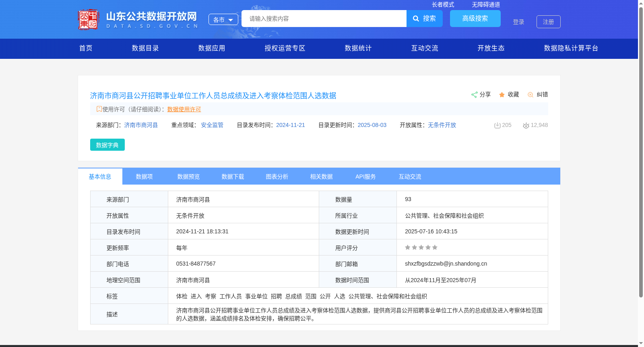Click the 事业单位 tag
The width and height of the screenshot is (644, 347).
pos(256,296)
